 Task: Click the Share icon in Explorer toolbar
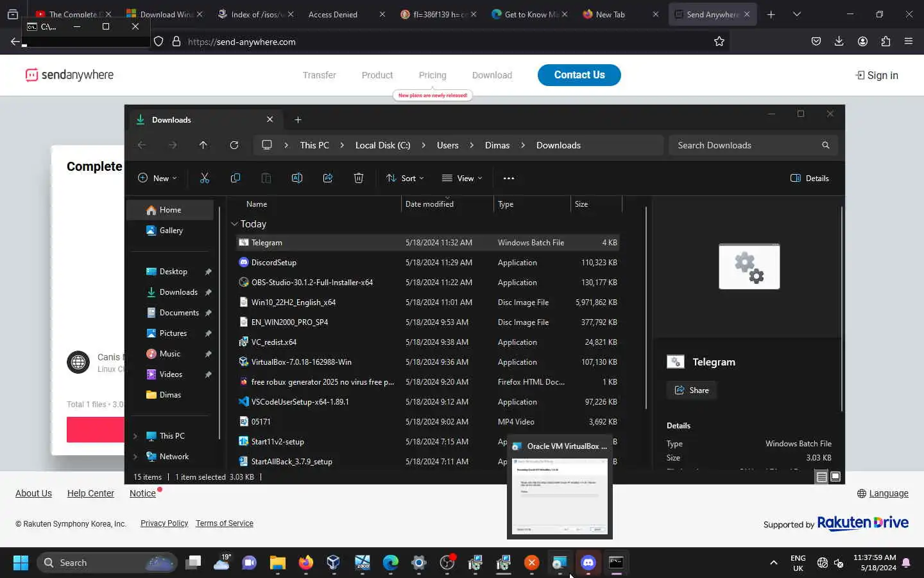(328, 178)
